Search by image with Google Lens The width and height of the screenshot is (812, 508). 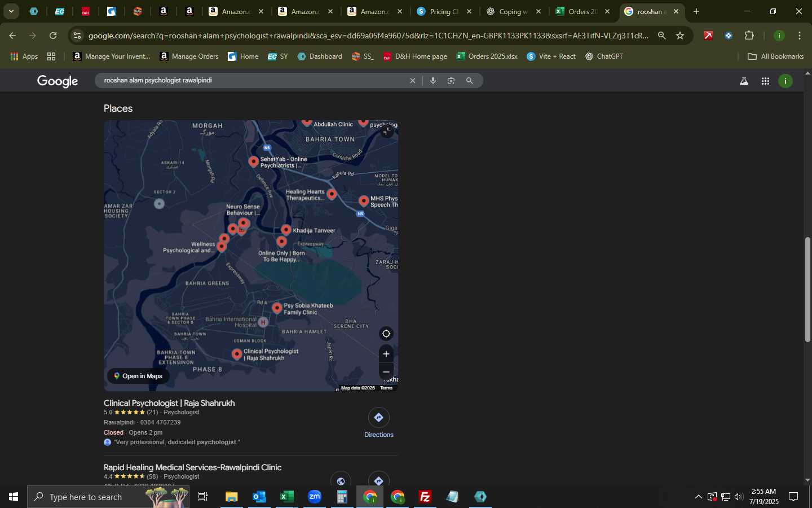click(x=451, y=81)
